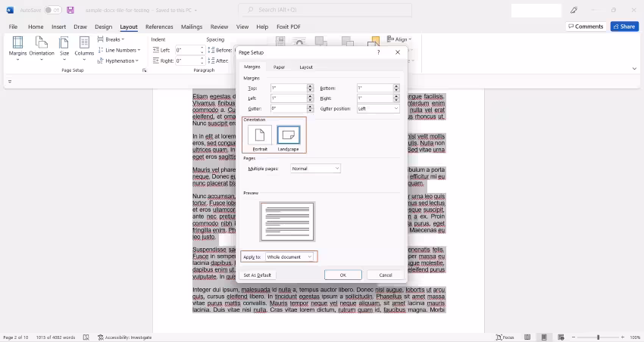The height and width of the screenshot is (342, 644).
Task: Select the Portrait orientation icon
Action: (260, 135)
